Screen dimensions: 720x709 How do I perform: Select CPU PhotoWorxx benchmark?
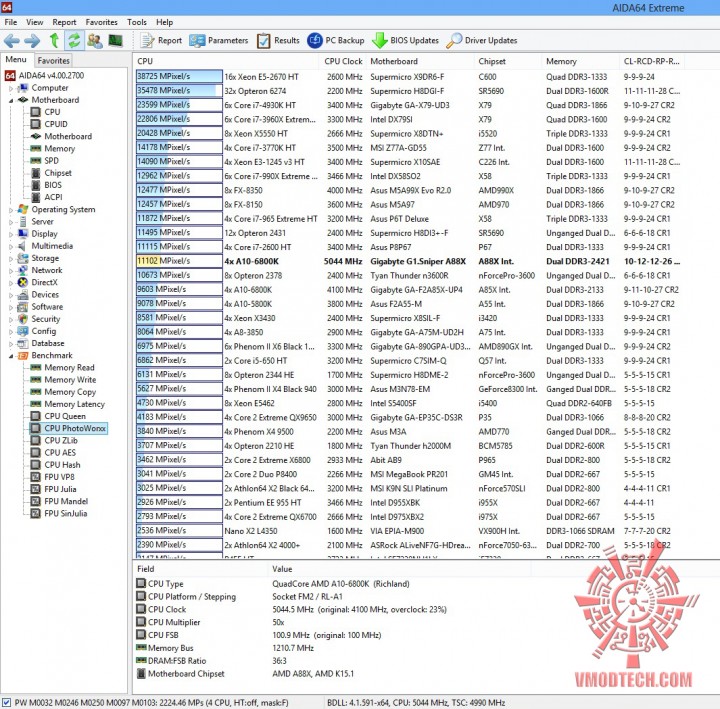68,428
